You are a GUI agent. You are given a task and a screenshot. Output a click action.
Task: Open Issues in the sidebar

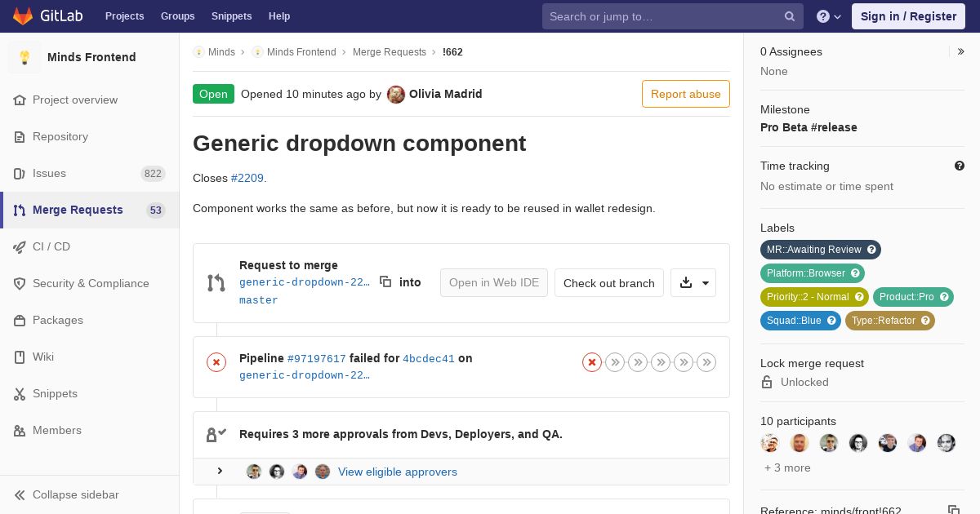pyautogui.click(x=49, y=173)
